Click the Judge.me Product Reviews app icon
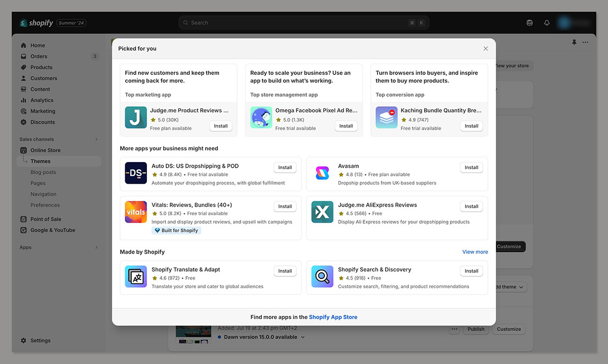The height and width of the screenshot is (364, 608). click(x=136, y=117)
